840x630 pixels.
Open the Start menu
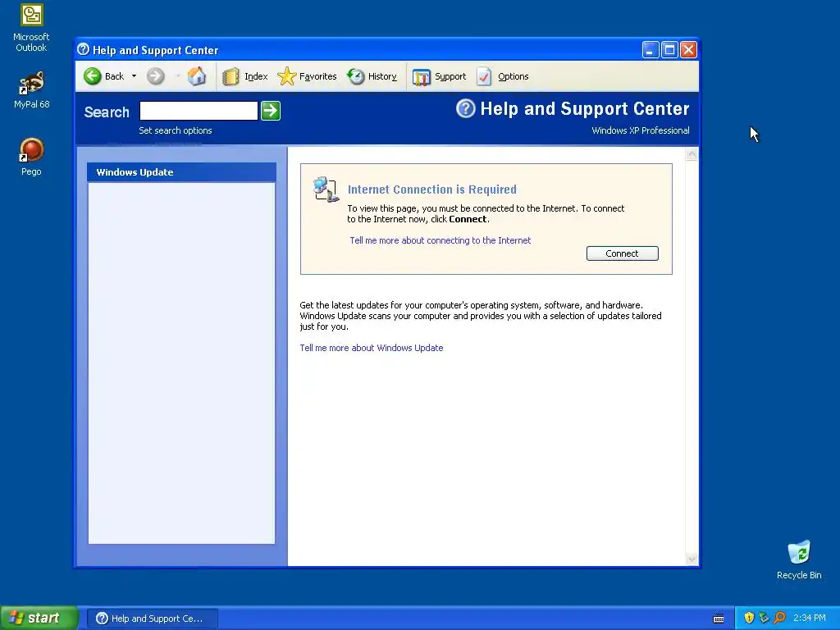pyautogui.click(x=39, y=618)
